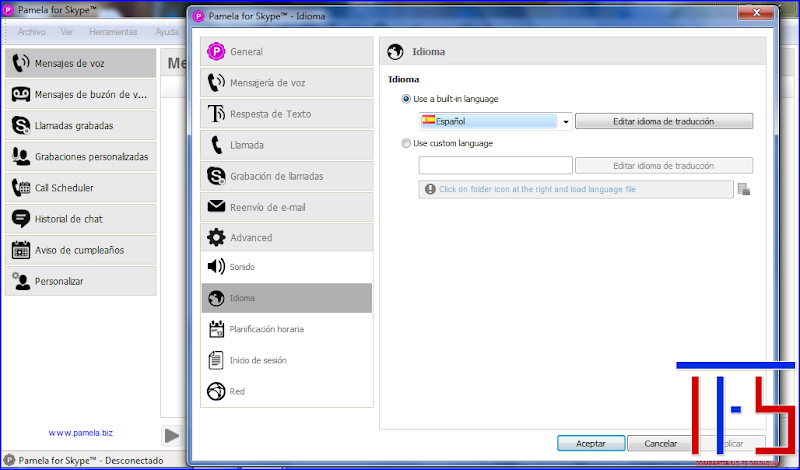The height and width of the screenshot is (470, 800).
Task: Click the Historial de chat bubble icon
Action: (x=20, y=219)
